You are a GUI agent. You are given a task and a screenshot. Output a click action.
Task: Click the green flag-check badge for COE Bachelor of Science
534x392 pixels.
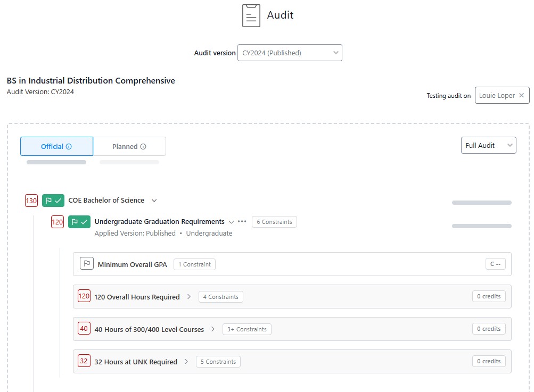tap(53, 201)
